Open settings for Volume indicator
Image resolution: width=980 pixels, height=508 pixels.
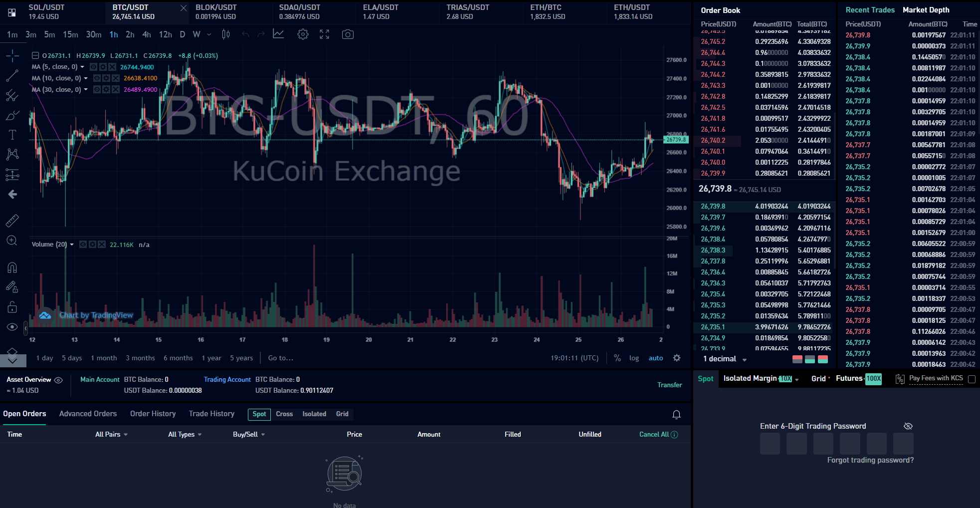tap(93, 245)
